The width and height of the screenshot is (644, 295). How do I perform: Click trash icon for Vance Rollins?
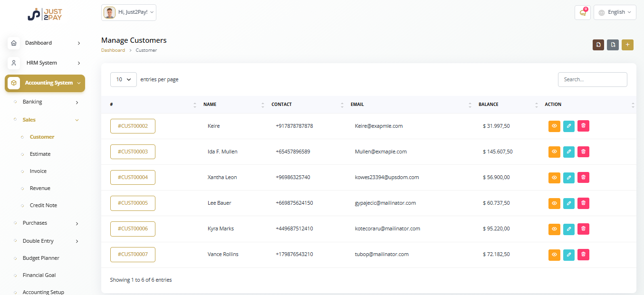[583, 255]
